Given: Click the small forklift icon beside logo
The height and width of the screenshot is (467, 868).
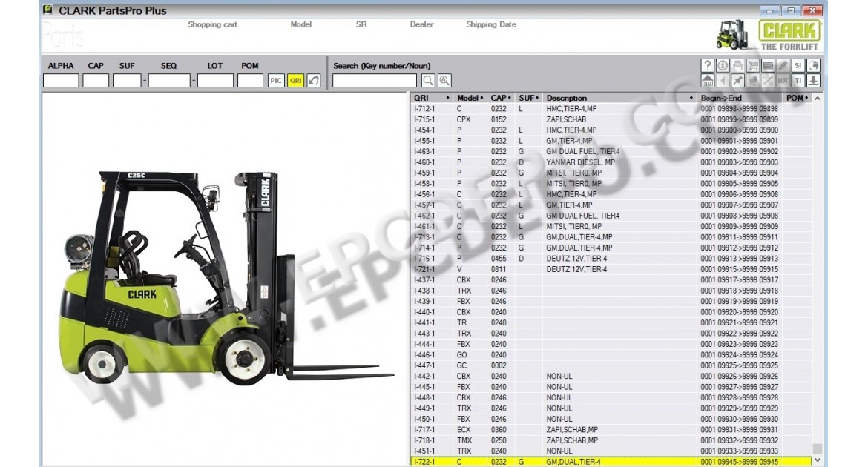Looking at the screenshot, I should pos(732,35).
